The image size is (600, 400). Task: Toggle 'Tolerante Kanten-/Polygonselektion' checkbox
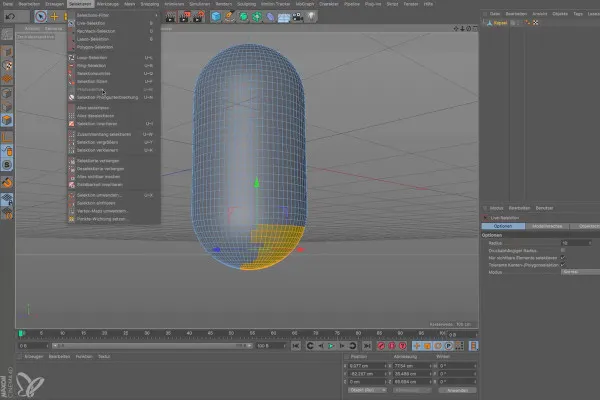click(x=563, y=264)
